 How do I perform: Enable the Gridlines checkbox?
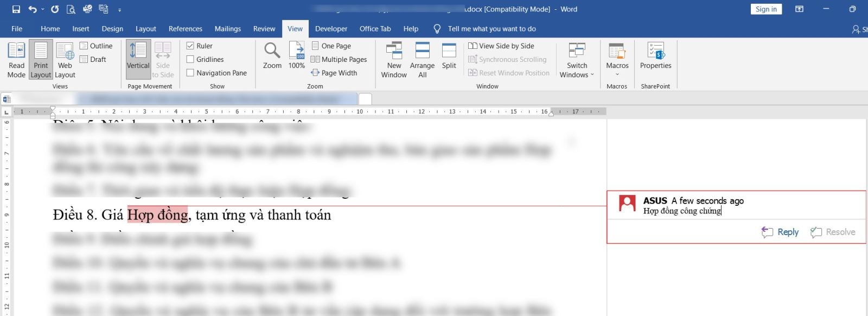click(205, 59)
